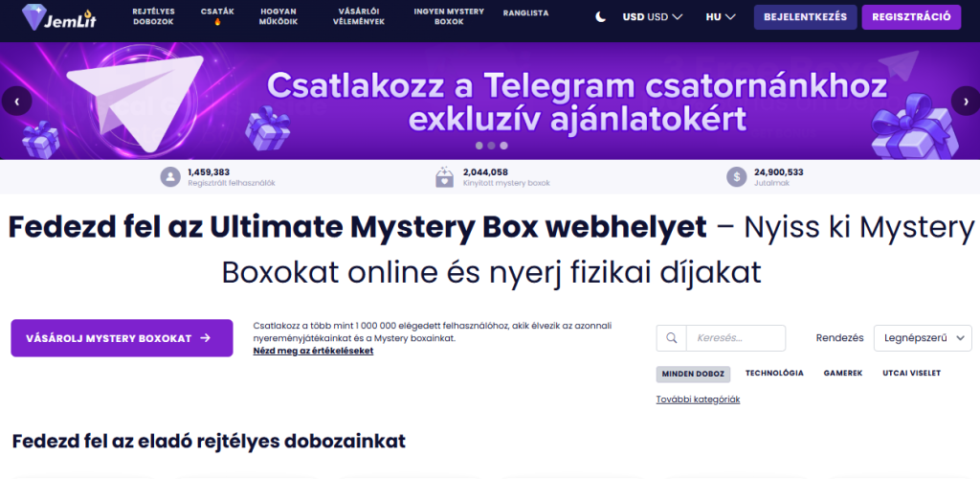
Task: Open the További kategóriák link
Action: [x=698, y=399]
